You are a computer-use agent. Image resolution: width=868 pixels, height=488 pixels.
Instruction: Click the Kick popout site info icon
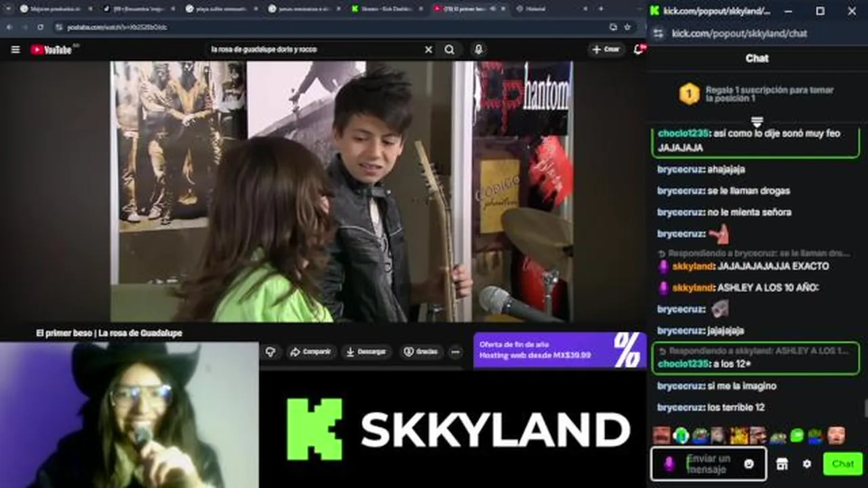click(657, 33)
